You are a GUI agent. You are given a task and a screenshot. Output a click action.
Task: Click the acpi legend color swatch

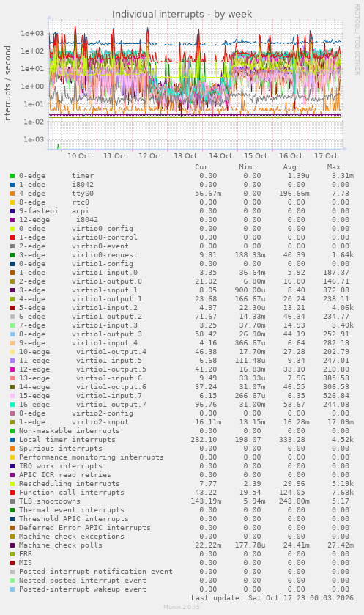(x=12, y=211)
